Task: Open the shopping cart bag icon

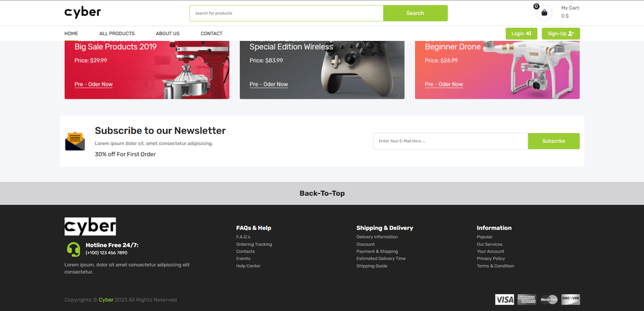Action: click(544, 13)
